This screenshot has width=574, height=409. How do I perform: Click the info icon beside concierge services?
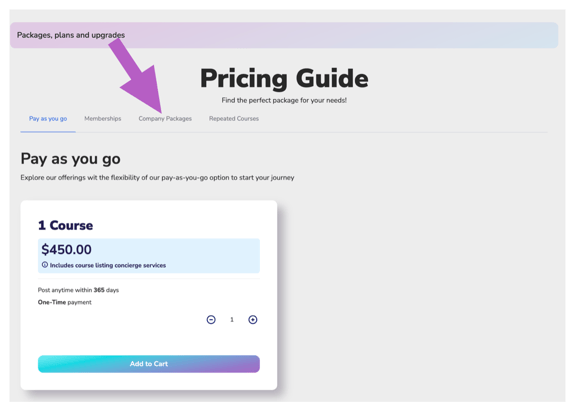45,265
